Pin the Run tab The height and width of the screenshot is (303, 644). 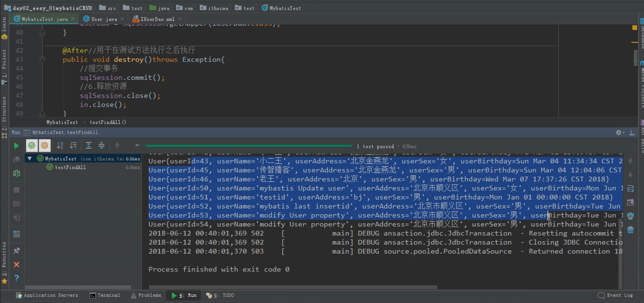[16, 251]
